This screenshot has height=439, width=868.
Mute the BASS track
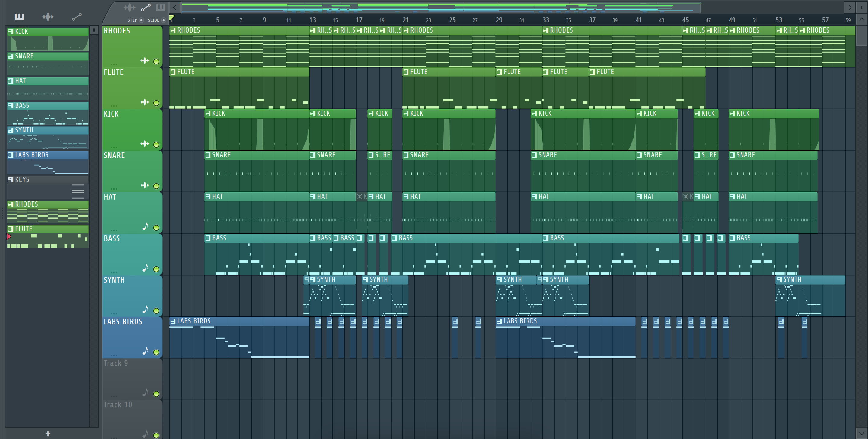pos(156,269)
